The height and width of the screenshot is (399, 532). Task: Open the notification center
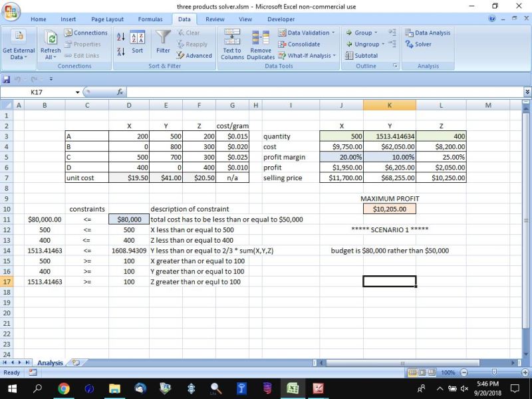pyautogui.click(x=515, y=388)
